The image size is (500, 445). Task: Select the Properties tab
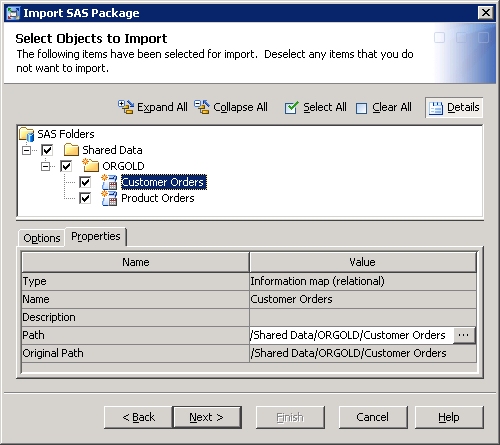pos(96,237)
